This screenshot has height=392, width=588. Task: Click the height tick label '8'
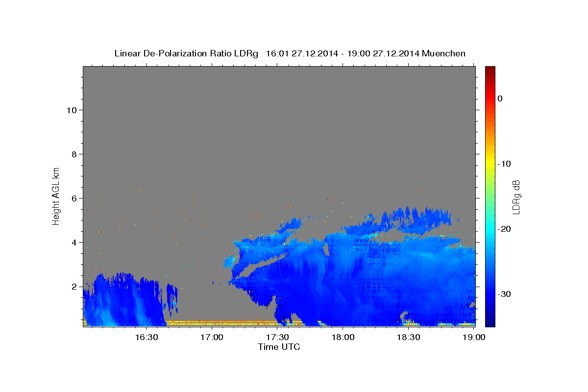[x=74, y=154]
